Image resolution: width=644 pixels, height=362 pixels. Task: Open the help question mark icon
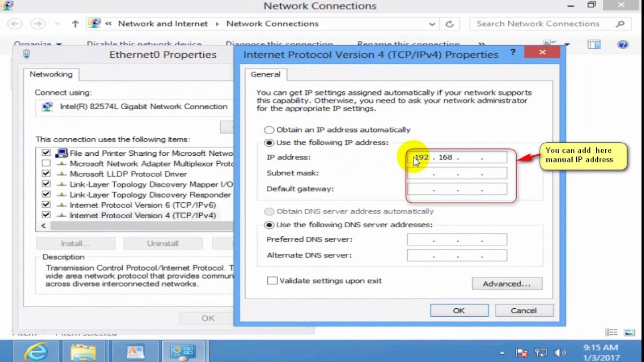coord(623,44)
